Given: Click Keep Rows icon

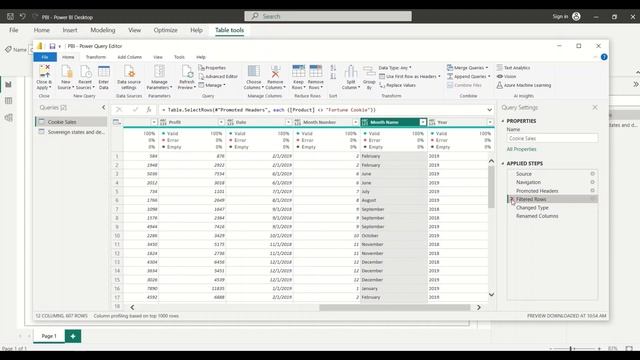Looking at the screenshot, I should (298, 71).
